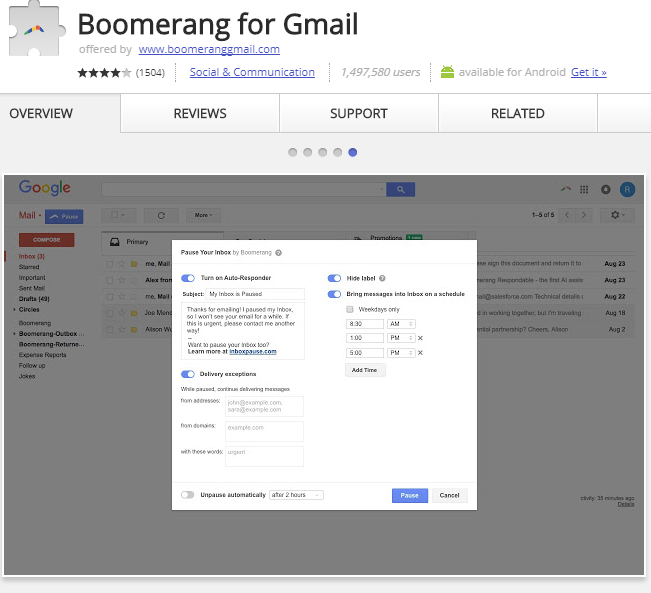651x593 pixels.
Task: Click the 'with these words' input field
Action: 264,456
